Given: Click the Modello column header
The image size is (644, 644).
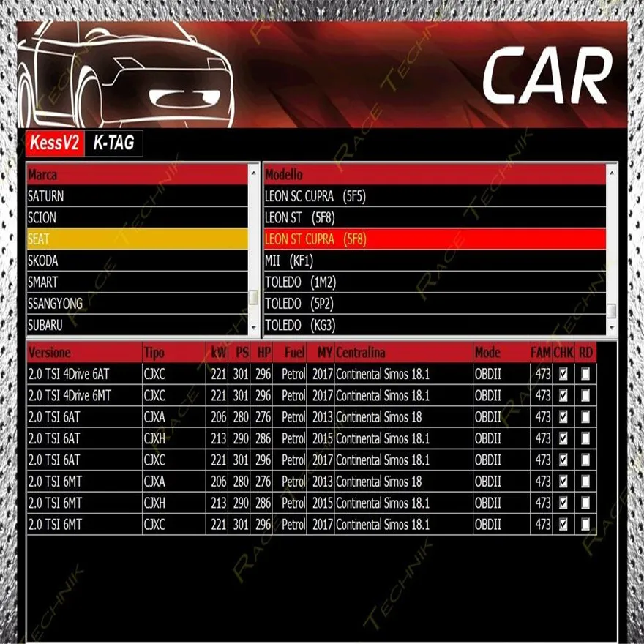Looking at the screenshot, I should point(435,175).
